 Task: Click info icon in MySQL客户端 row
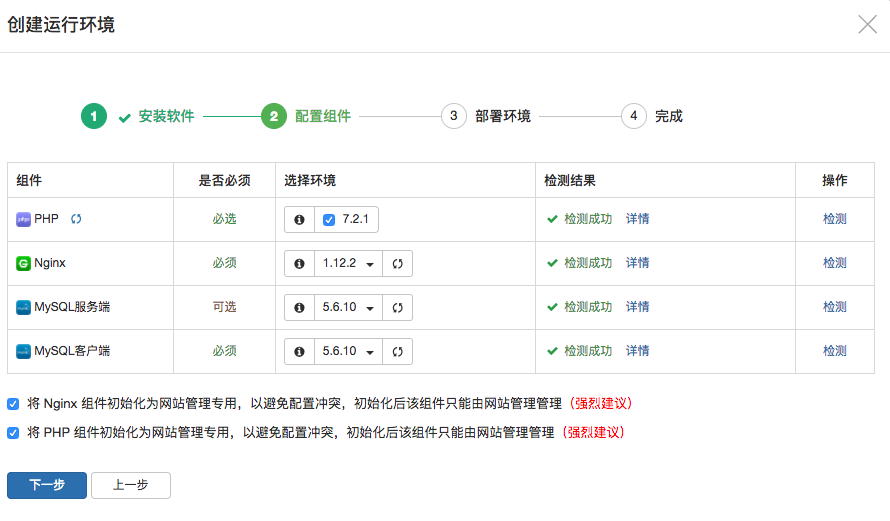pos(299,351)
